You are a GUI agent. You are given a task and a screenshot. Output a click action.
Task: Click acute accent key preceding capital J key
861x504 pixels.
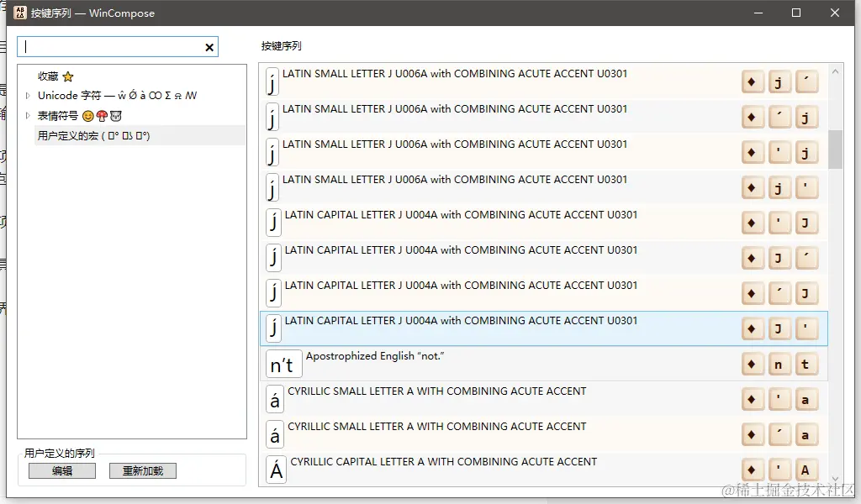point(779,293)
